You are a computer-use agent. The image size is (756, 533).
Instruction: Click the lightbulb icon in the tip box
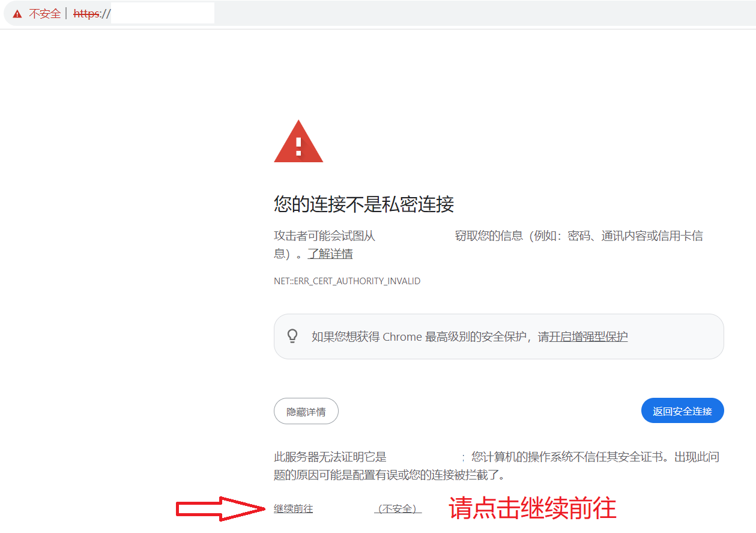(x=292, y=336)
